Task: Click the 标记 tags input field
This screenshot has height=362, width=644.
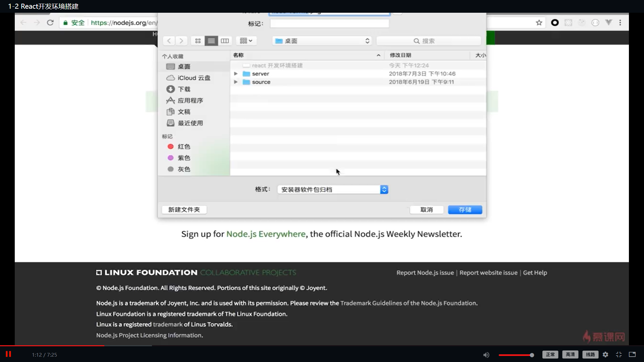Action: point(329,23)
